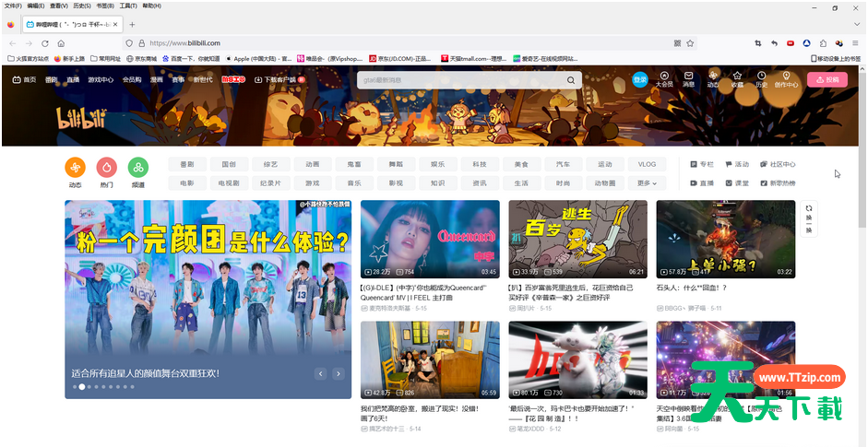The height and width of the screenshot is (447, 868).
Task: Open the 百度一下 bookmark
Action: pos(190,58)
